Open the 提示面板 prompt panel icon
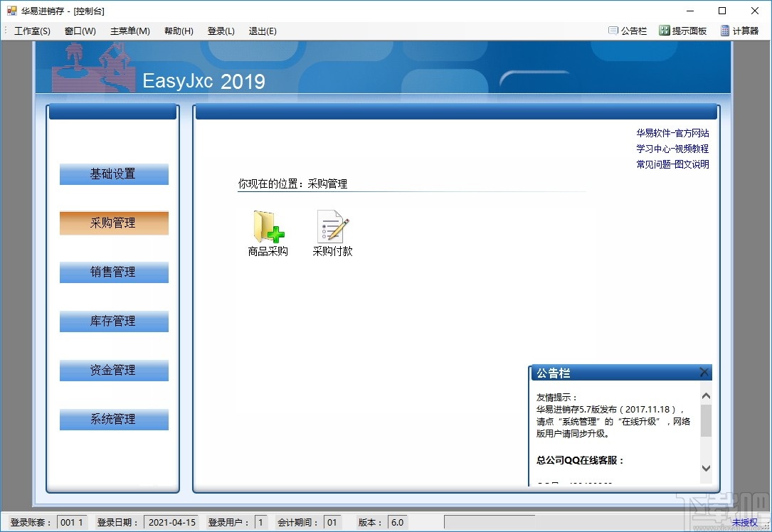The image size is (772, 532). [x=682, y=31]
